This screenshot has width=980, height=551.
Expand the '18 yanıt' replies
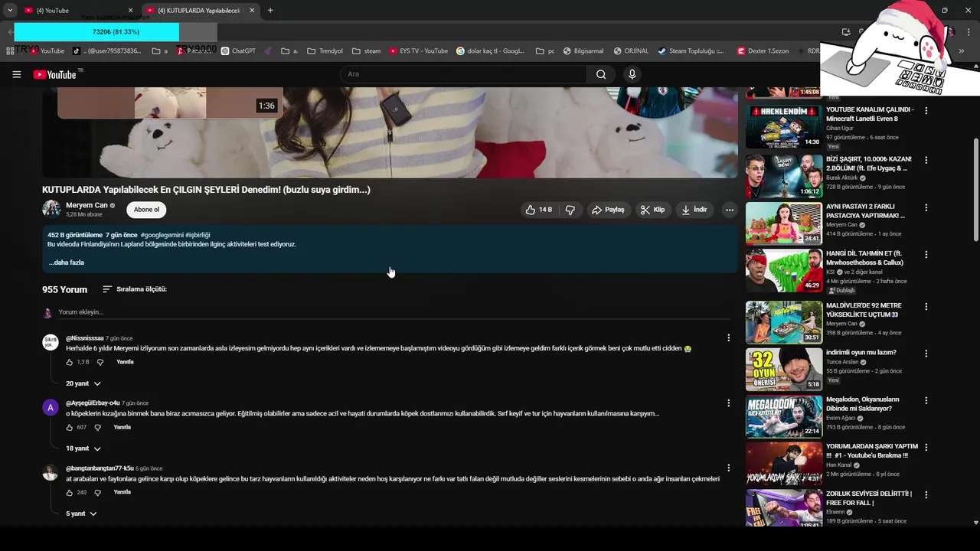coord(83,448)
